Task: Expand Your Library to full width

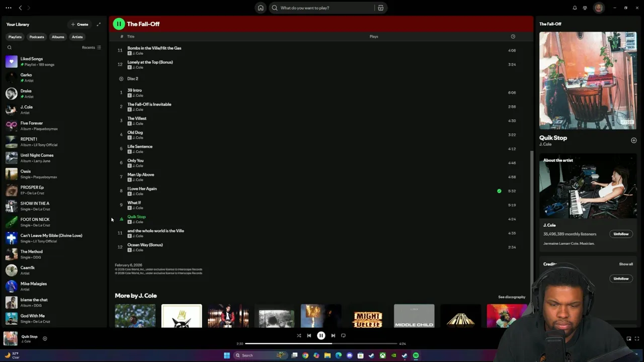Action: (x=99, y=24)
